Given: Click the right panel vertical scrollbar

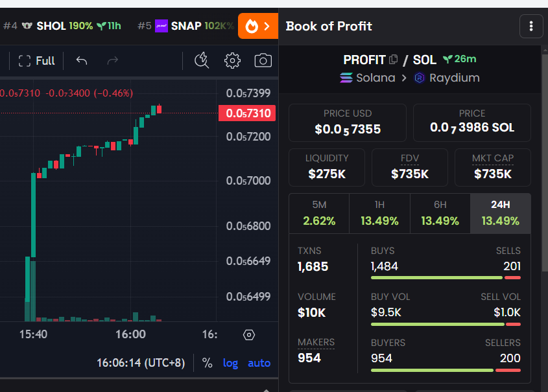Looking at the screenshot, I should [545, 163].
